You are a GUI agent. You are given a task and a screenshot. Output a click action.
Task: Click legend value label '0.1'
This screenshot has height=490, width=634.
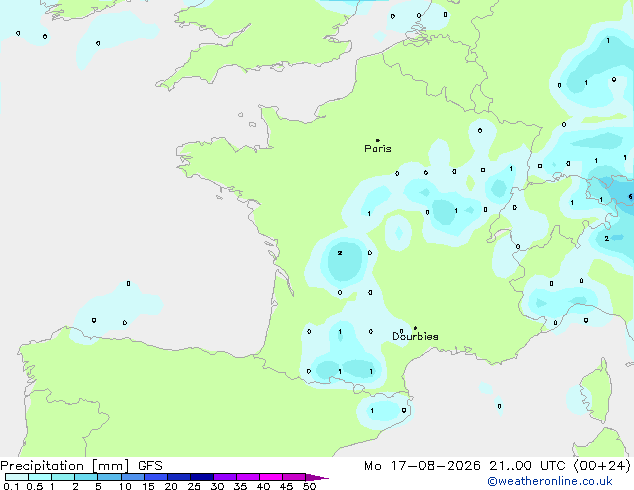11,486
